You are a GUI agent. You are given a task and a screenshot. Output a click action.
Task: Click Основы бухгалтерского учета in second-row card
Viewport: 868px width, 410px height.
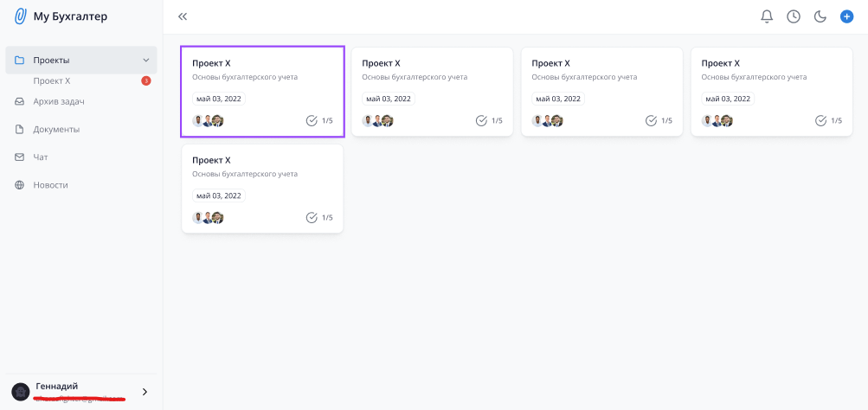click(x=245, y=174)
